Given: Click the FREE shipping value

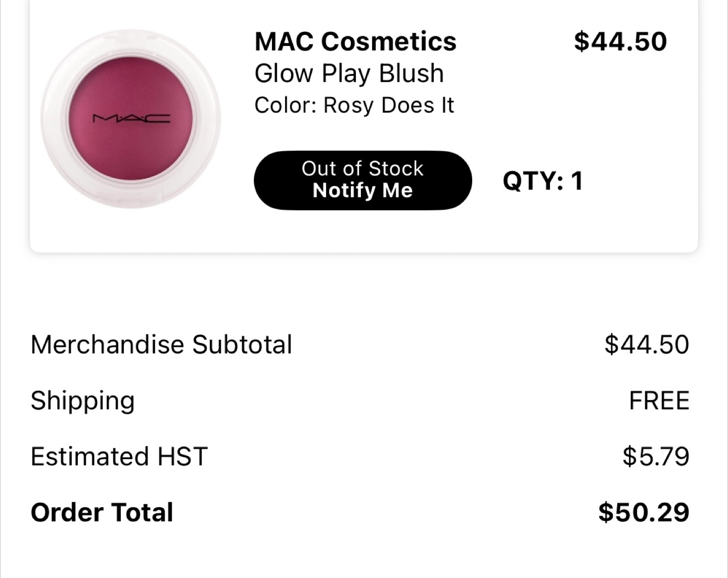Looking at the screenshot, I should [x=659, y=401].
